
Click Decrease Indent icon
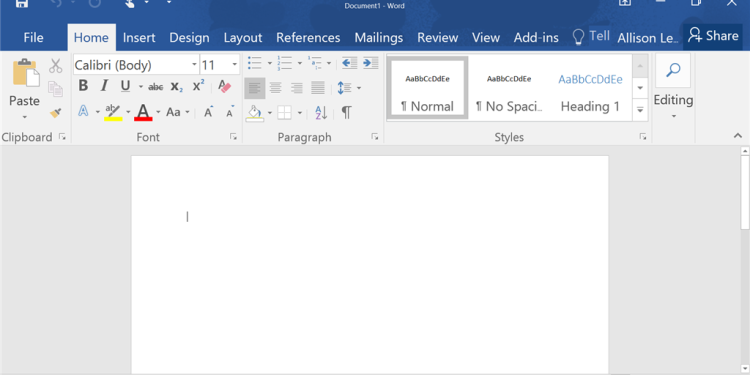tap(350, 63)
